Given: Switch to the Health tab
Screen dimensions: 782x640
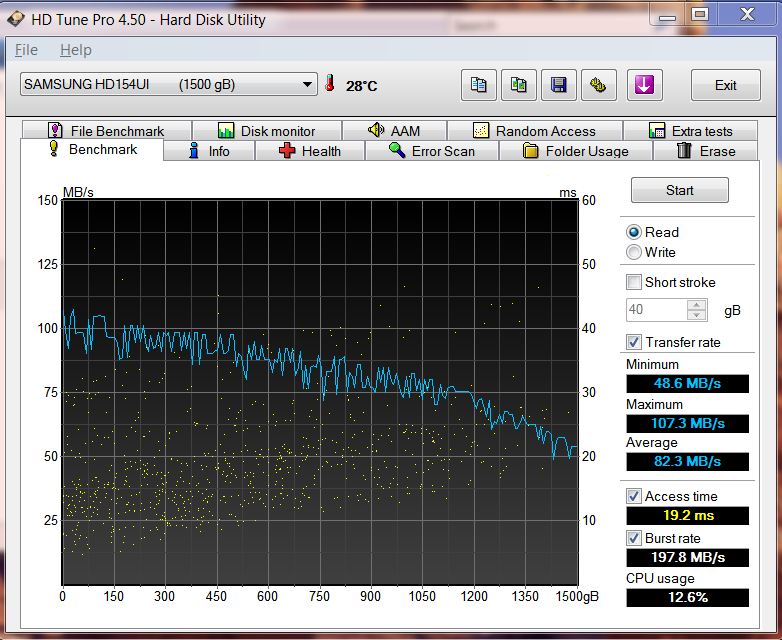Looking at the screenshot, I should tap(310, 151).
